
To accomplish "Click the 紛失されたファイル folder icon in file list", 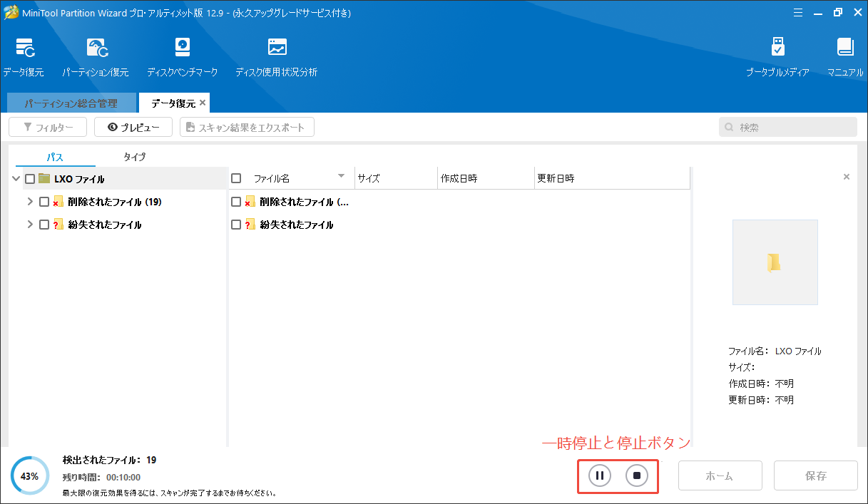I will 250,225.
